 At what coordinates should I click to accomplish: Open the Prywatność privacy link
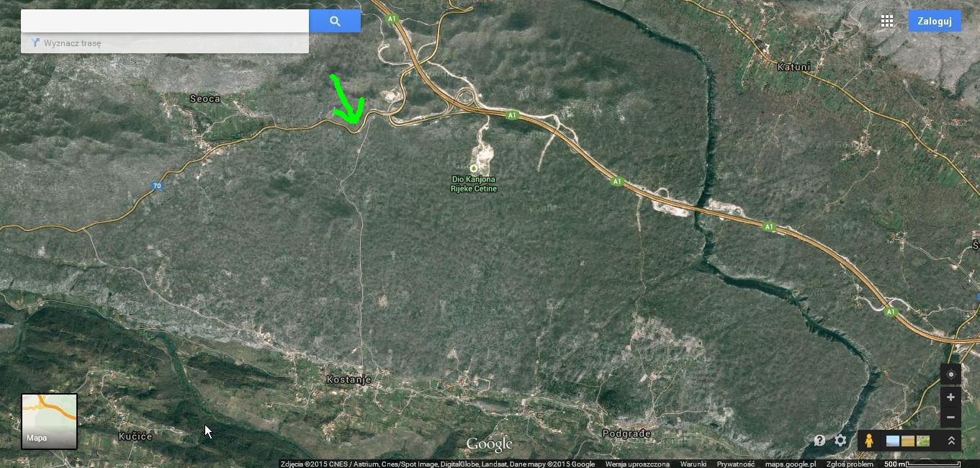tap(735, 464)
